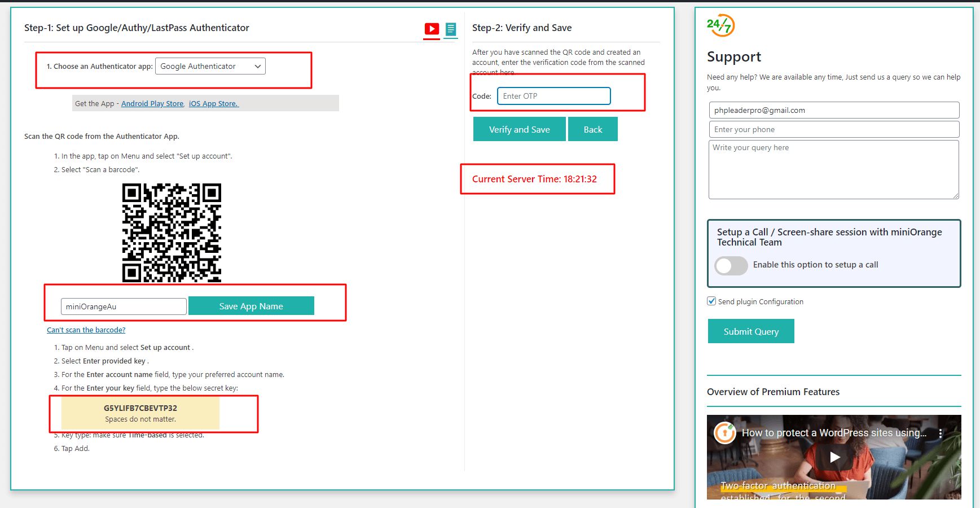
Task: Uncheck Send plugin Configuration checkbox
Action: (x=712, y=301)
